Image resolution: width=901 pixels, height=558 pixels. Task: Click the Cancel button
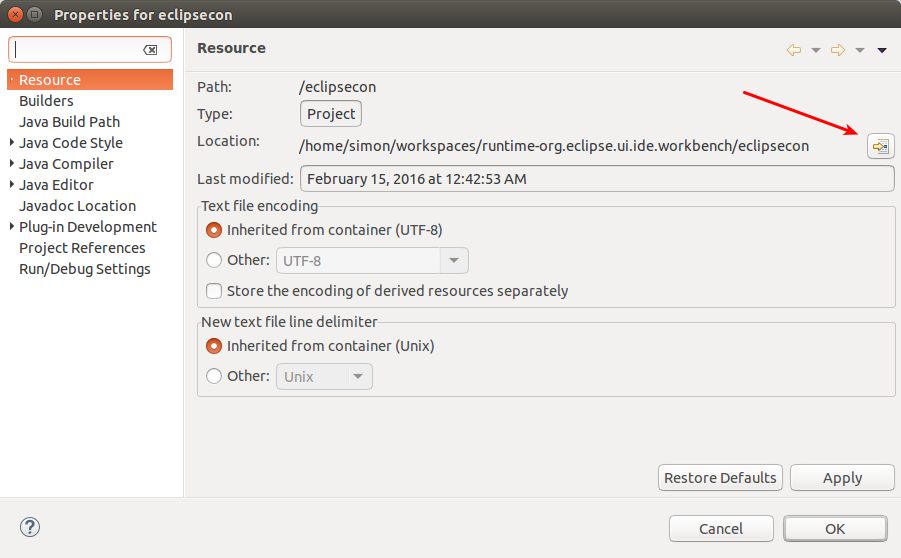pos(721,528)
